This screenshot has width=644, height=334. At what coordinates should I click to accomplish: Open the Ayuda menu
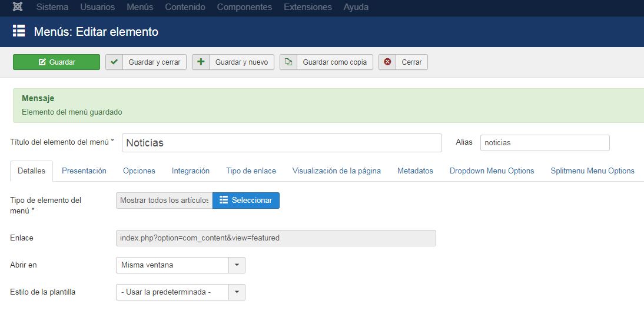(356, 7)
